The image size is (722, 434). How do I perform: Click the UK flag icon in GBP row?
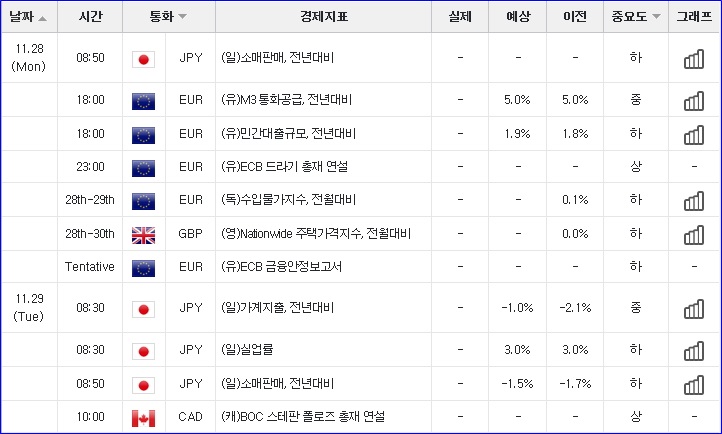tap(143, 235)
